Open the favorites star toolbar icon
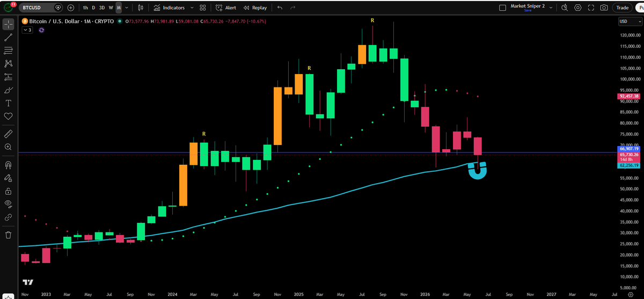644x299 pixels. pos(8,295)
